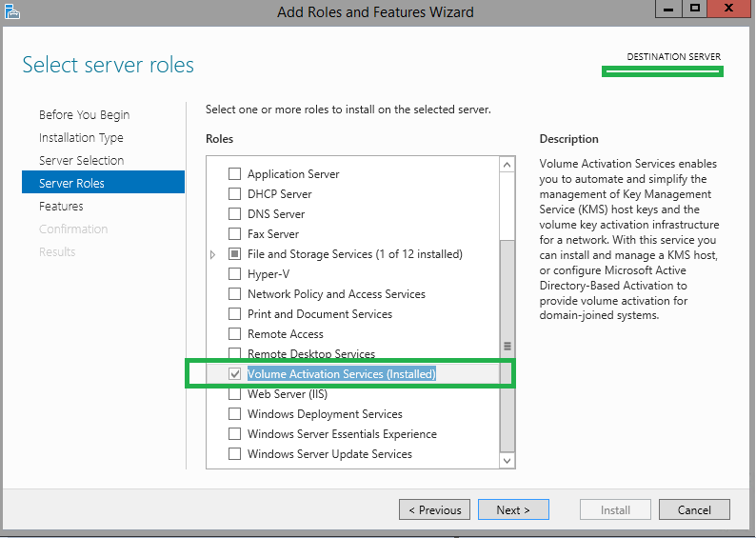Toggle the DNS Server role checkbox
This screenshot has width=756, height=538.
tap(234, 214)
